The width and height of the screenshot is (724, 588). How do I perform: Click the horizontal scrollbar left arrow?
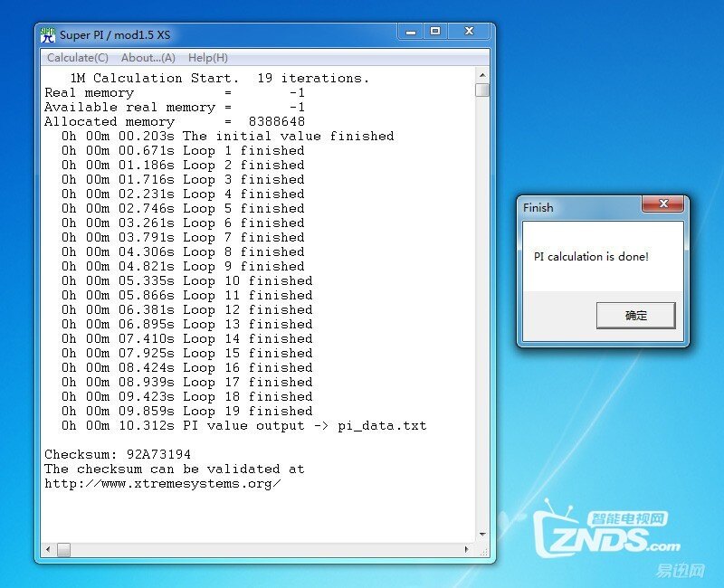[x=49, y=549]
